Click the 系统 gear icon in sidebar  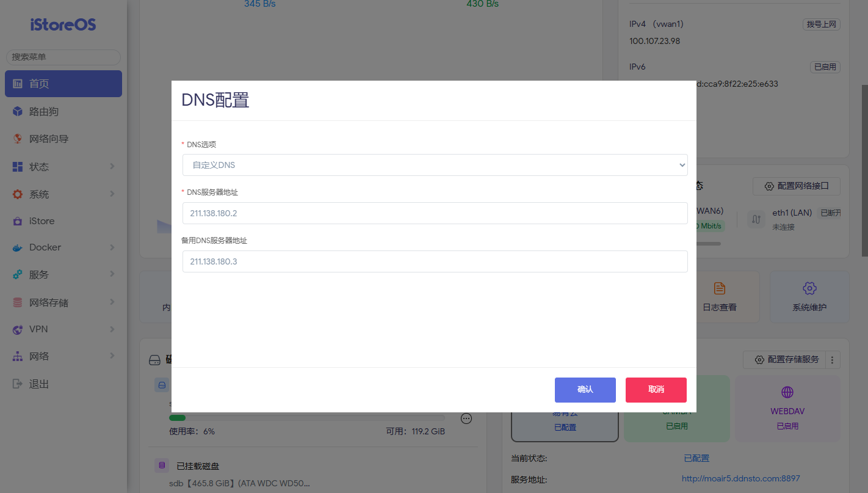tap(18, 194)
